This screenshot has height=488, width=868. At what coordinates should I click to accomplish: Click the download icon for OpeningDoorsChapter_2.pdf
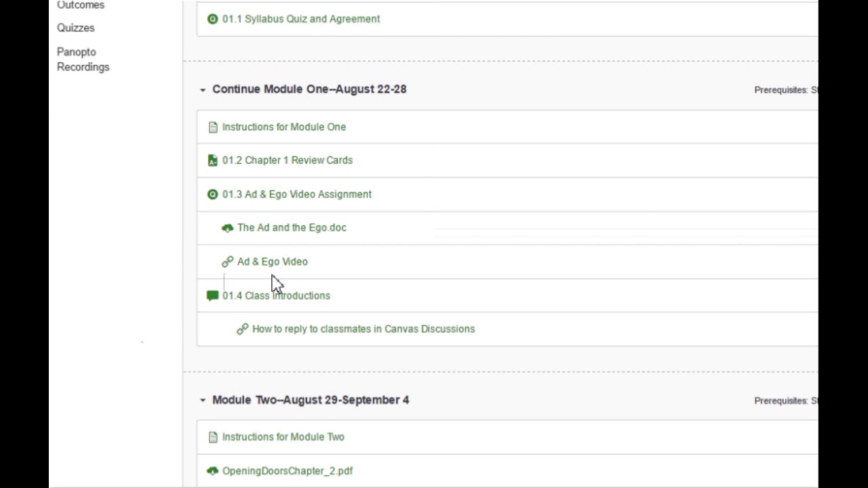212,471
